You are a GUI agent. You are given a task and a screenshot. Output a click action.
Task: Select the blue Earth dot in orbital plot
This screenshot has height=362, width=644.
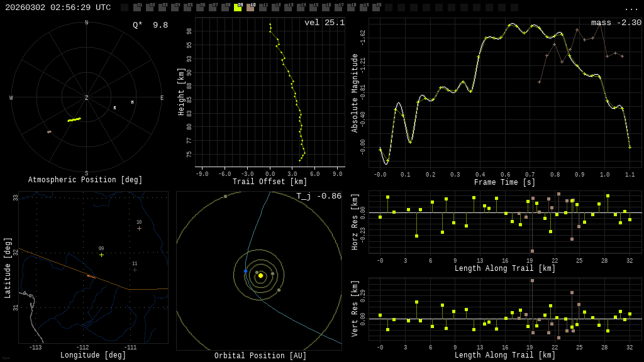245,271
